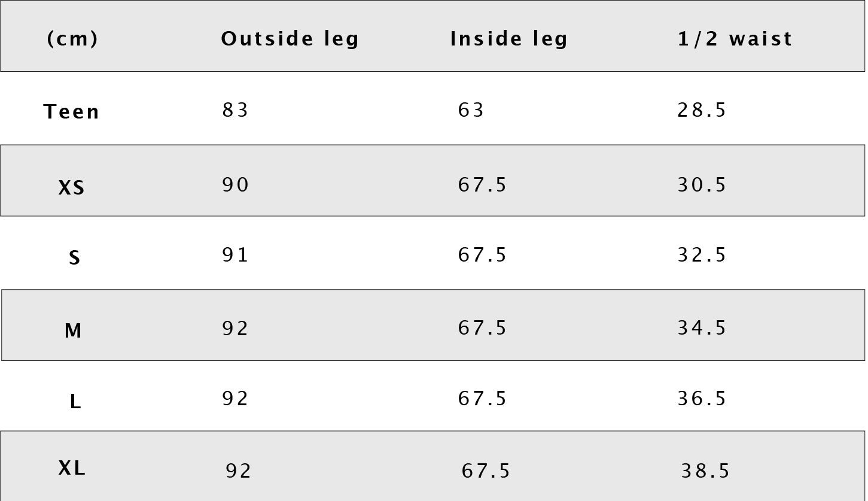The image size is (868, 501).
Task: Click the (cm) unit header cell
Action: (72, 39)
